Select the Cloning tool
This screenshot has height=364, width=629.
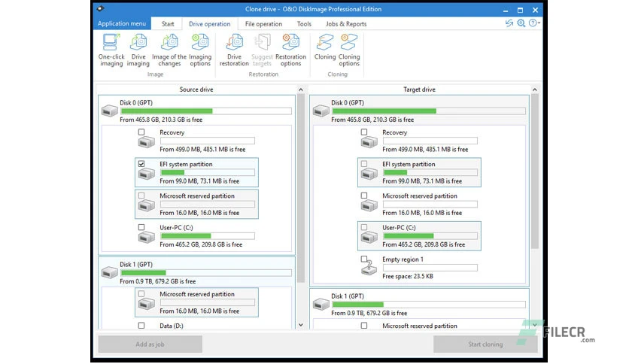(325, 47)
